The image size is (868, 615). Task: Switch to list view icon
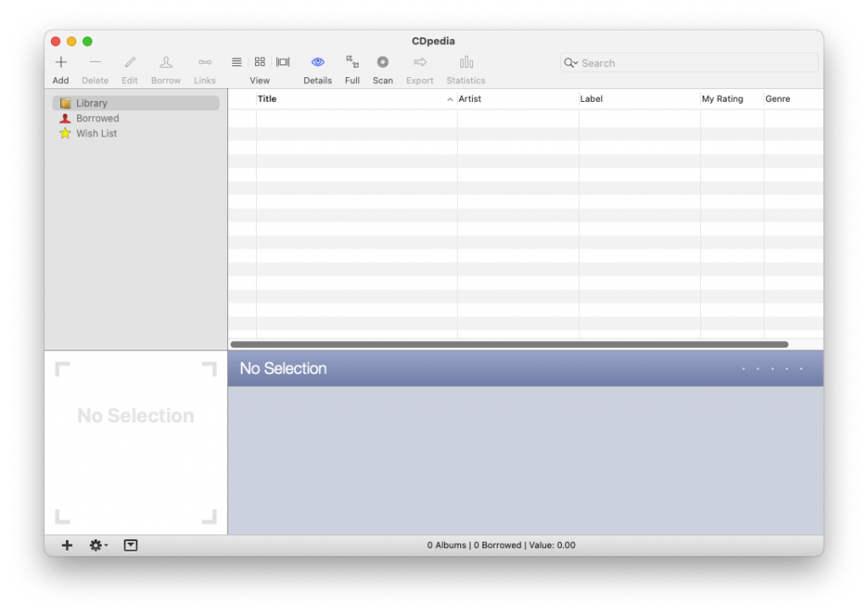(x=236, y=62)
